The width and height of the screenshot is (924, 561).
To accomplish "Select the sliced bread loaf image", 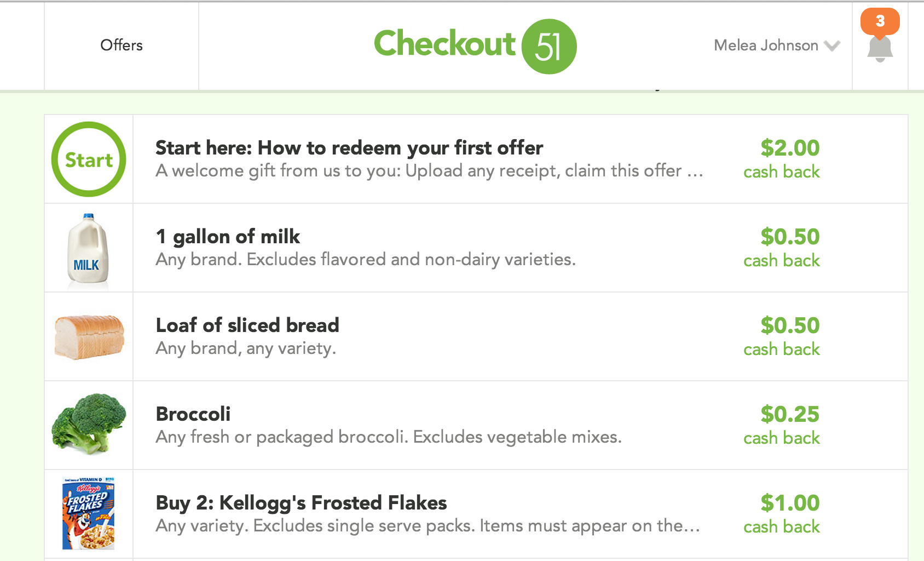I will 89,337.
